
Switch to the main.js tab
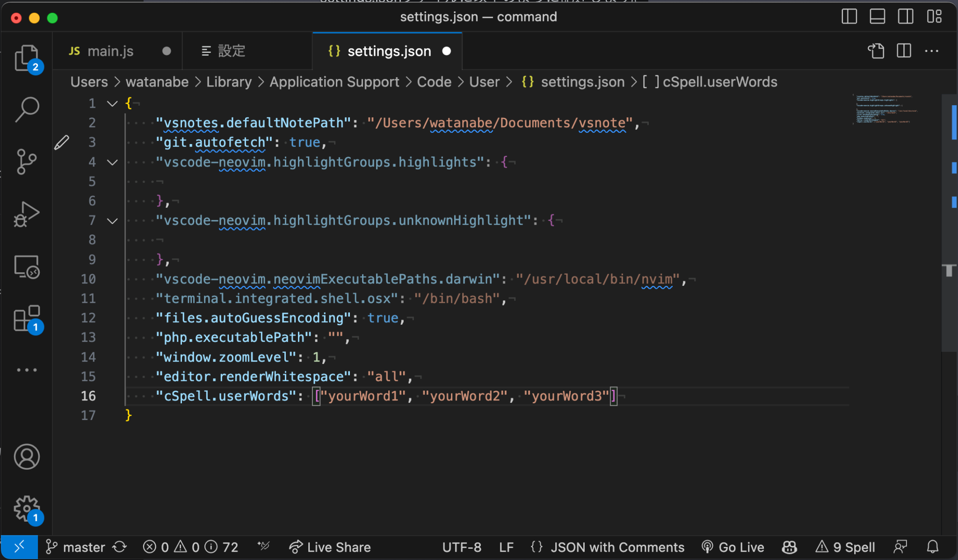coord(110,51)
